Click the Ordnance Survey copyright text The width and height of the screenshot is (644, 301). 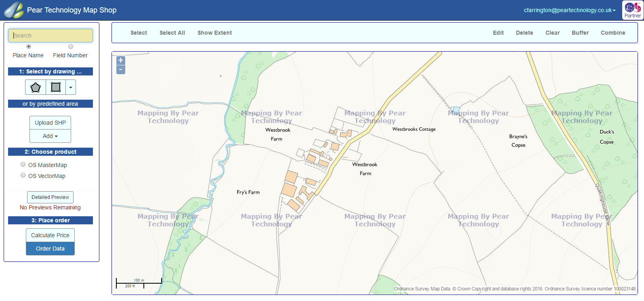tap(515, 289)
